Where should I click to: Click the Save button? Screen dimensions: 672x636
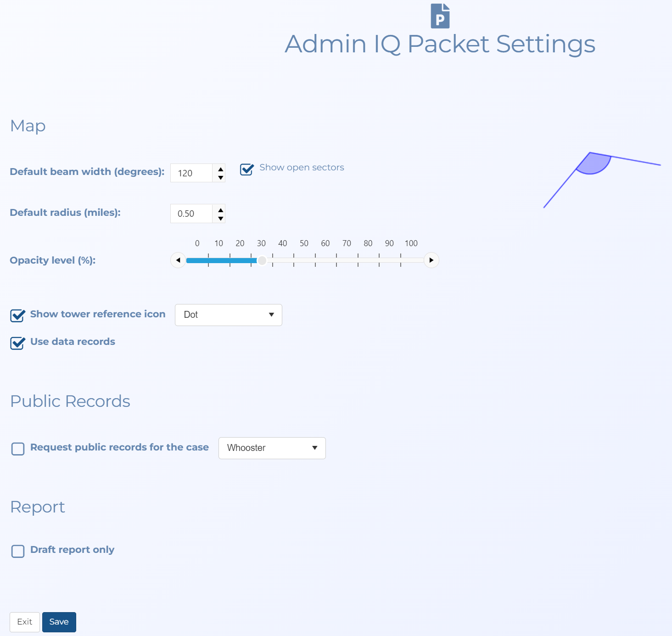coord(59,622)
